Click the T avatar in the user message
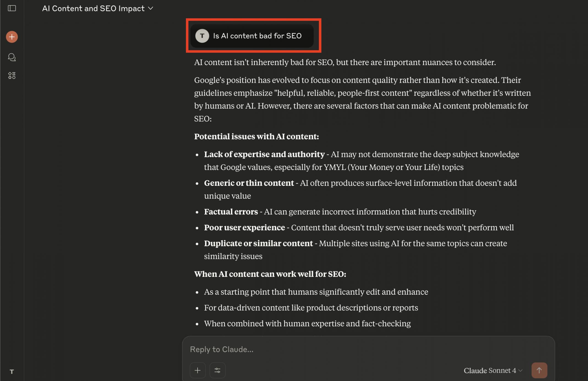Image resolution: width=588 pixels, height=381 pixels. click(x=202, y=36)
